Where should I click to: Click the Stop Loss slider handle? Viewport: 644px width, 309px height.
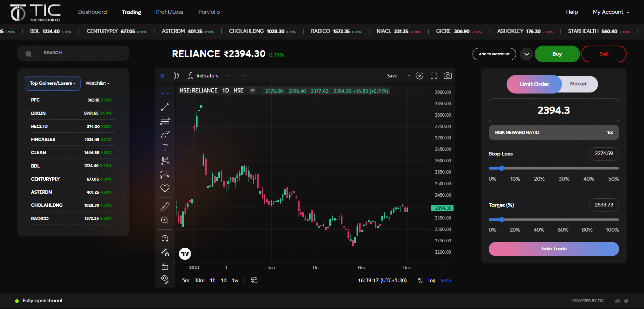[501, 168]
